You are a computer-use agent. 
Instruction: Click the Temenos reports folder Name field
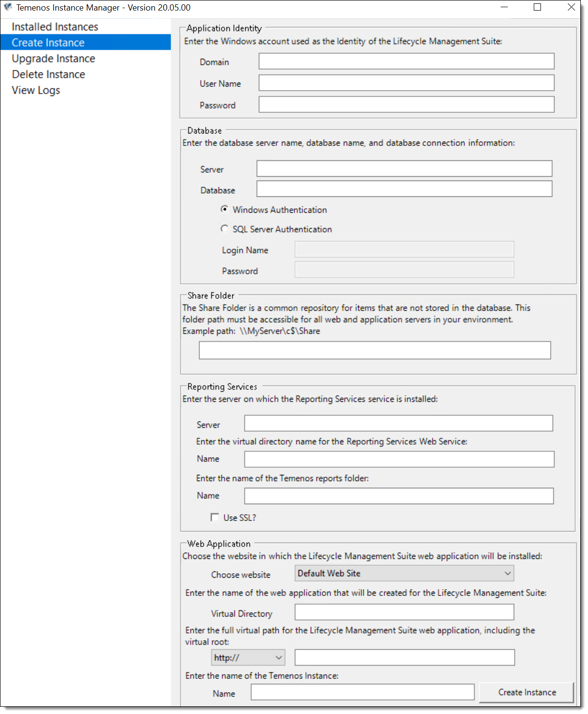(x=399, y=496)
